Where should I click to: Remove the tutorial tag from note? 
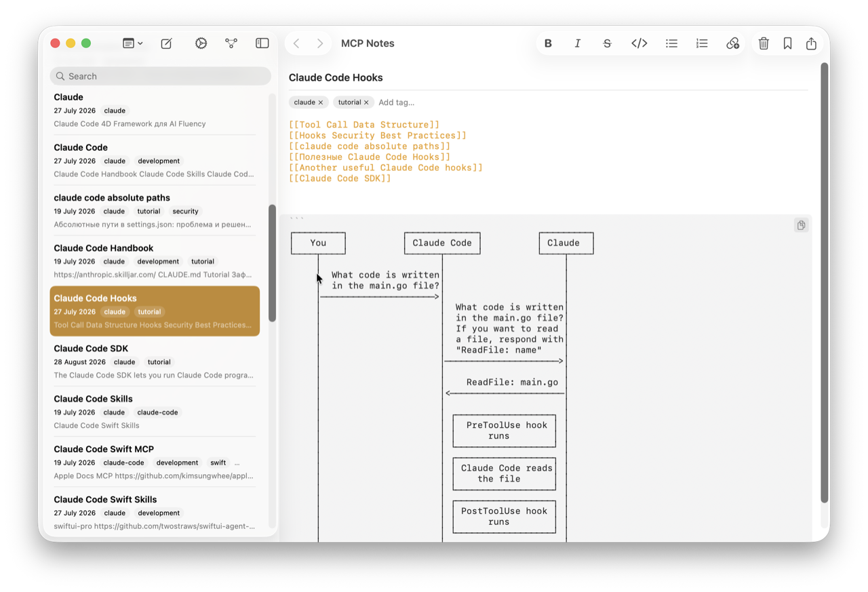366,102
